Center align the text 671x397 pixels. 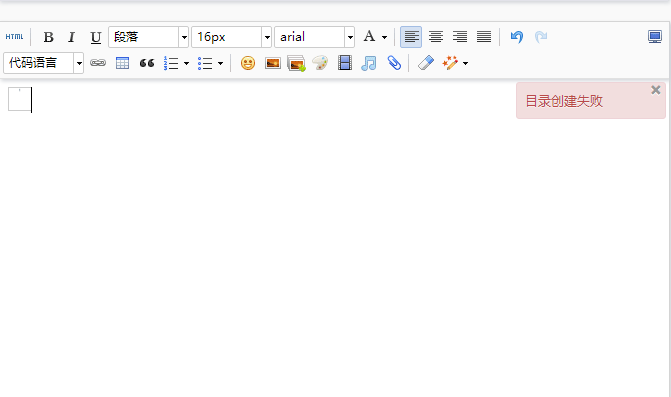[436, 37]
